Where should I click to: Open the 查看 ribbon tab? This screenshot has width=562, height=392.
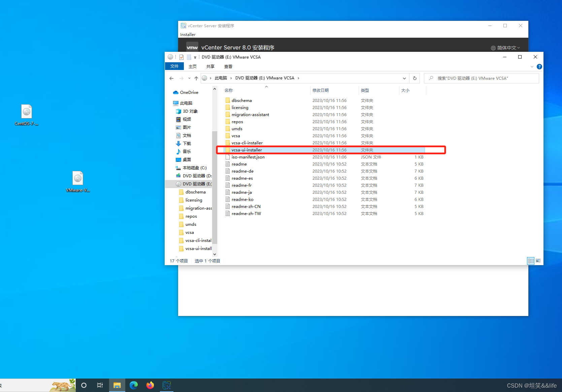(228, 67)
